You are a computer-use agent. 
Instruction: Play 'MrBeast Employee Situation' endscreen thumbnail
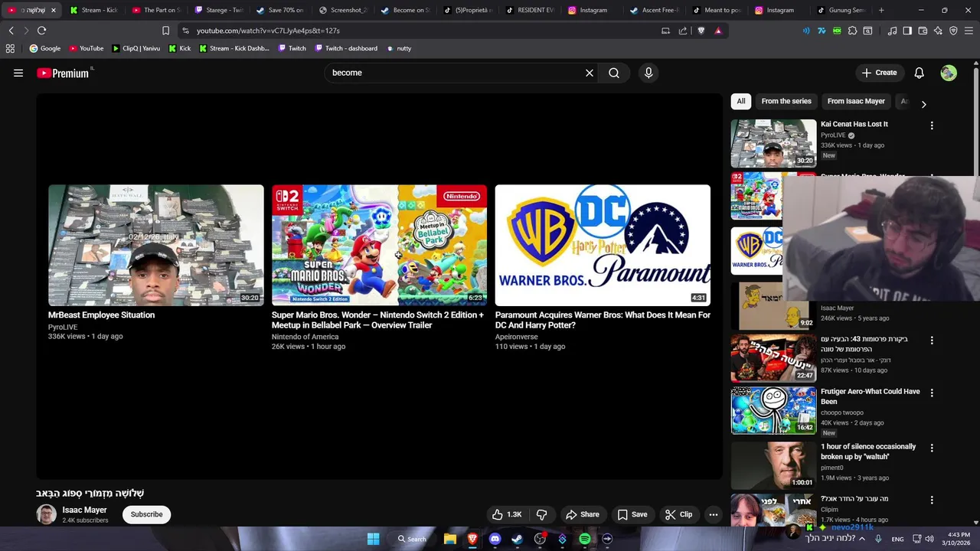(x=156, y=245)
